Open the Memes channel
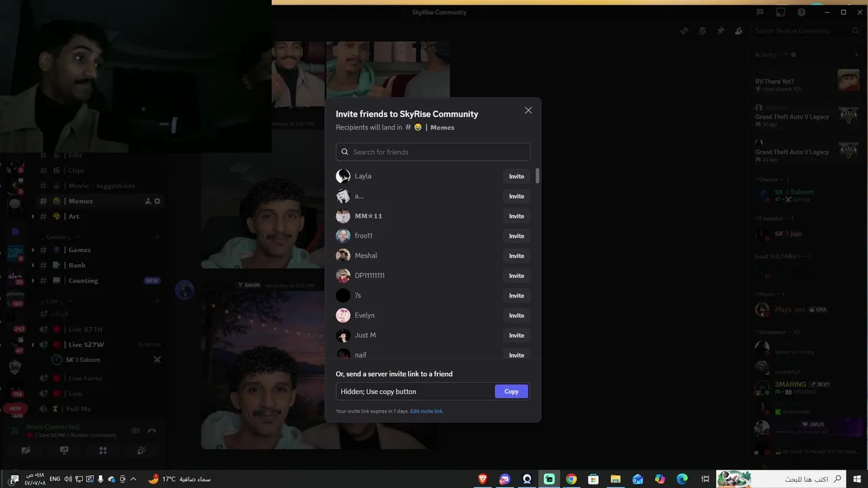 point(99,201)
